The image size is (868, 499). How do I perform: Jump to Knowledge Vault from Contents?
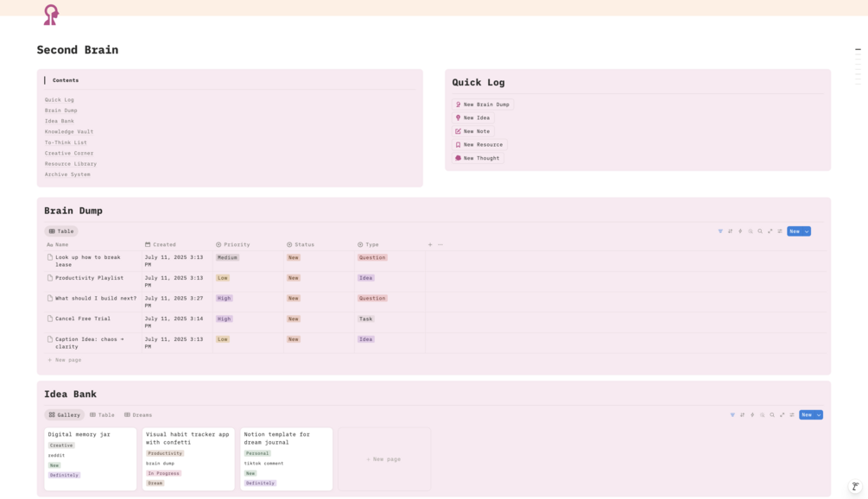69,132
